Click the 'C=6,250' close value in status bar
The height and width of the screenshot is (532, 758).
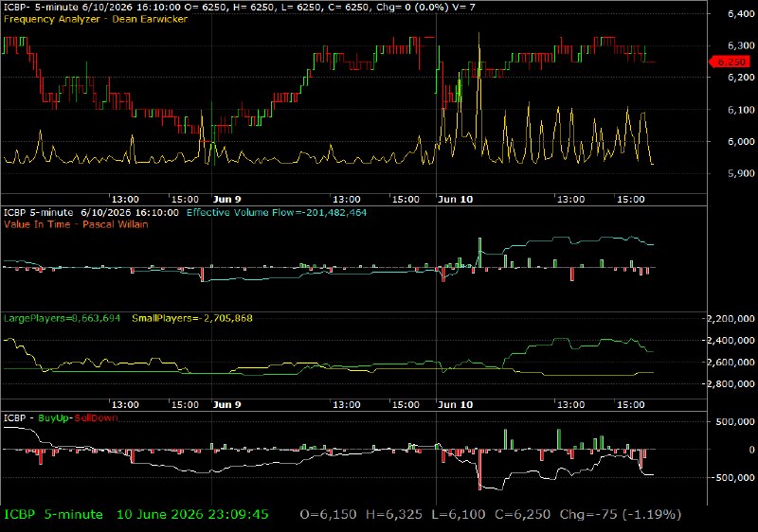(x=523, y=515)
